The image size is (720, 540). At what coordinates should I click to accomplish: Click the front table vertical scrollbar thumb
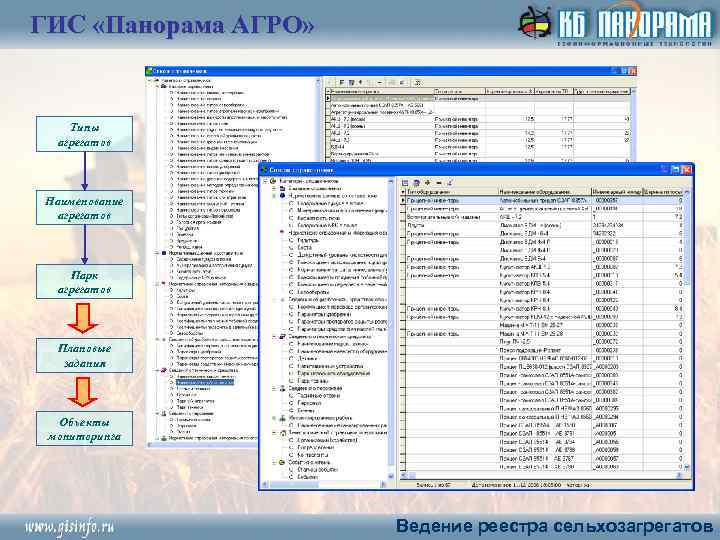coord(687,239)
